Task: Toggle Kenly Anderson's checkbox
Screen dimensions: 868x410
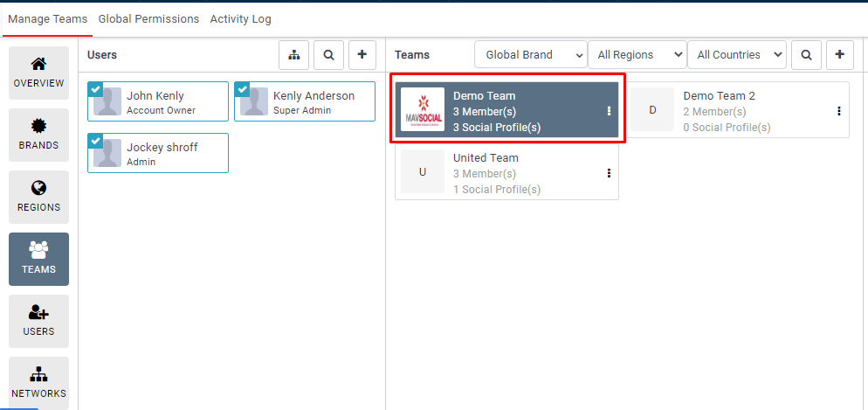Action: click(x=242, y=88)
